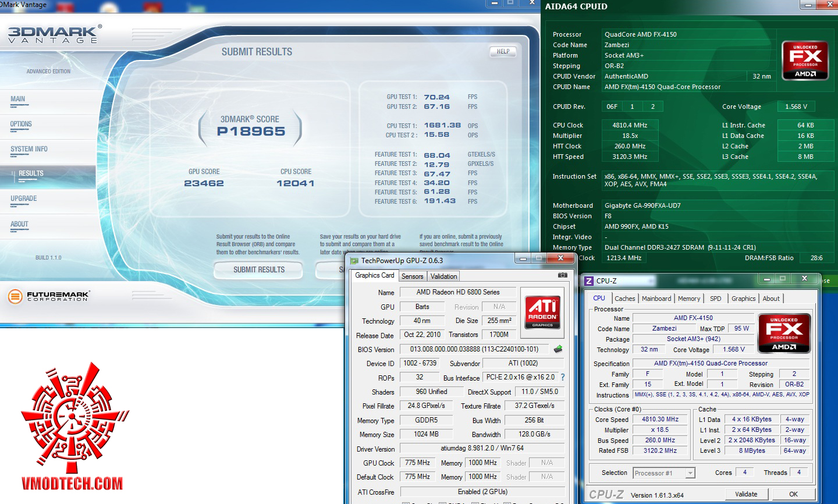This screenshot has width=838, height=504.
Task: Open UPGRADE in the 3DMark sidebar
Action: click(24, 198)
